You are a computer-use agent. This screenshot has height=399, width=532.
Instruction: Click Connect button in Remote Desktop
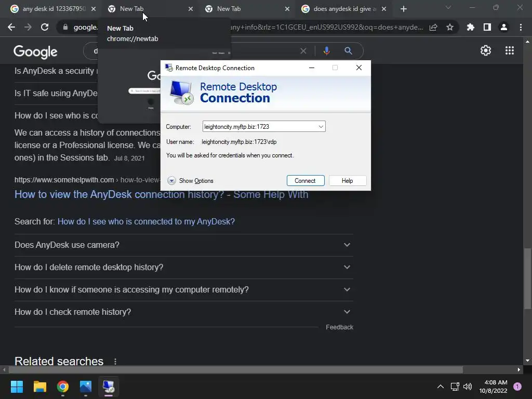(x=305, y=180)
